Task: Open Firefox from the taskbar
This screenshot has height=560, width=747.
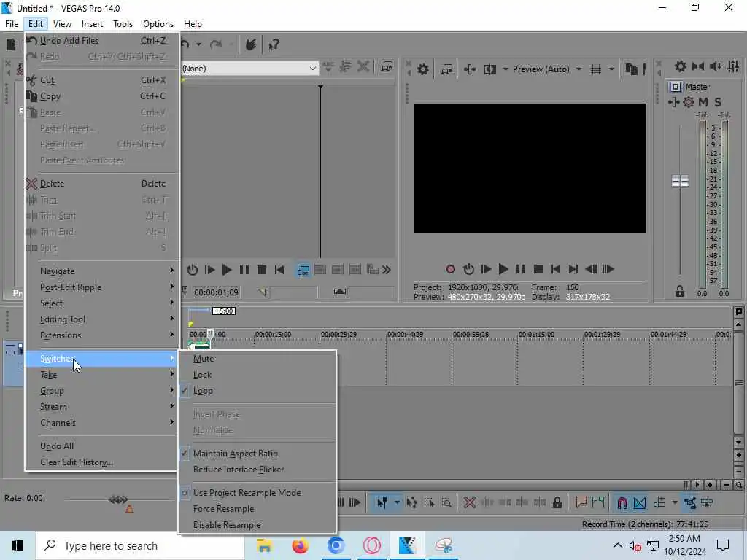Action: click(300, 545)
